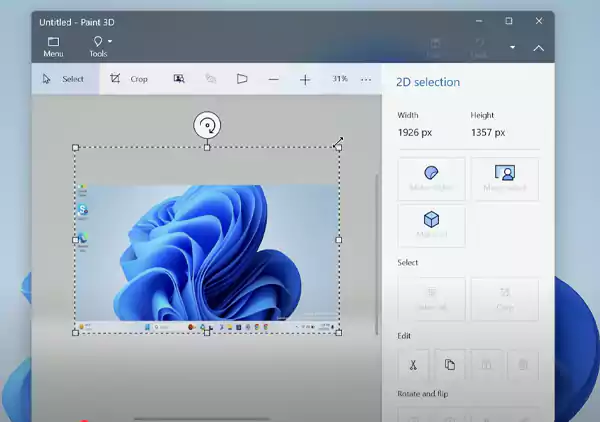Open the Tools brush menu

(98, 47)
